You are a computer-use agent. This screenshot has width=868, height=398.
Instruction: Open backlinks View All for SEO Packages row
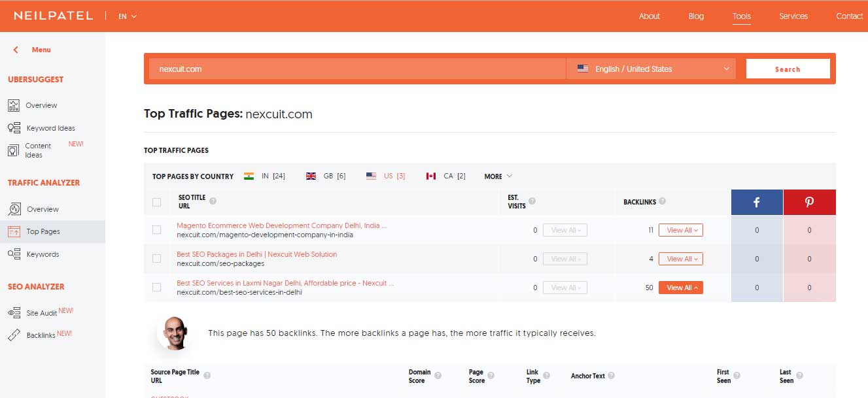coord(681,259)
